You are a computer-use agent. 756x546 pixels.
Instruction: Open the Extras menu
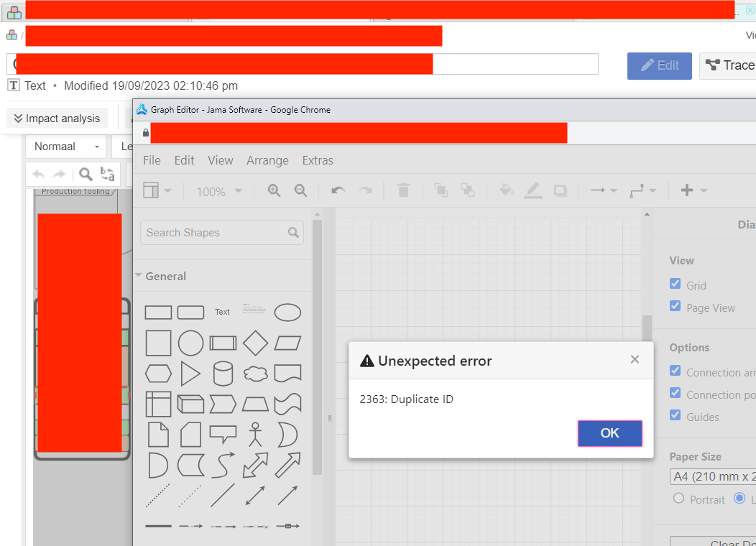(x=318, y=160)
